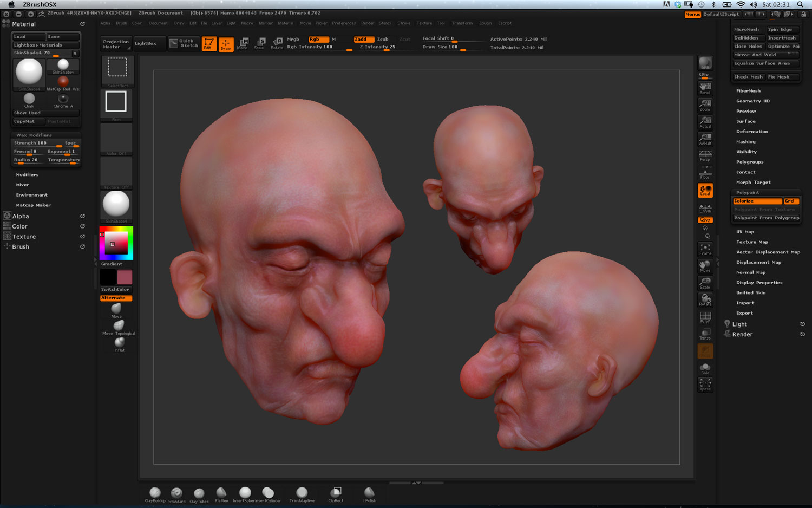Pick the hPolish brush
Screen dimensions: 812x508
point(369,493)
